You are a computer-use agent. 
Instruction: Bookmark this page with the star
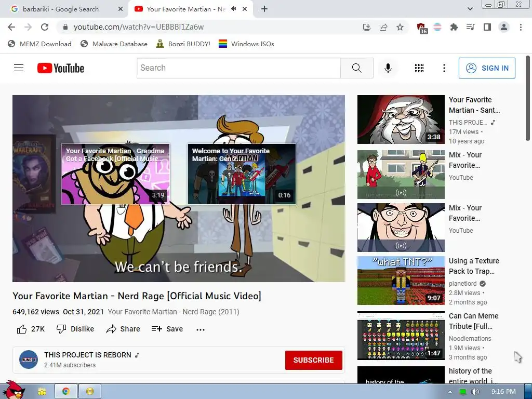pos(400,27)
